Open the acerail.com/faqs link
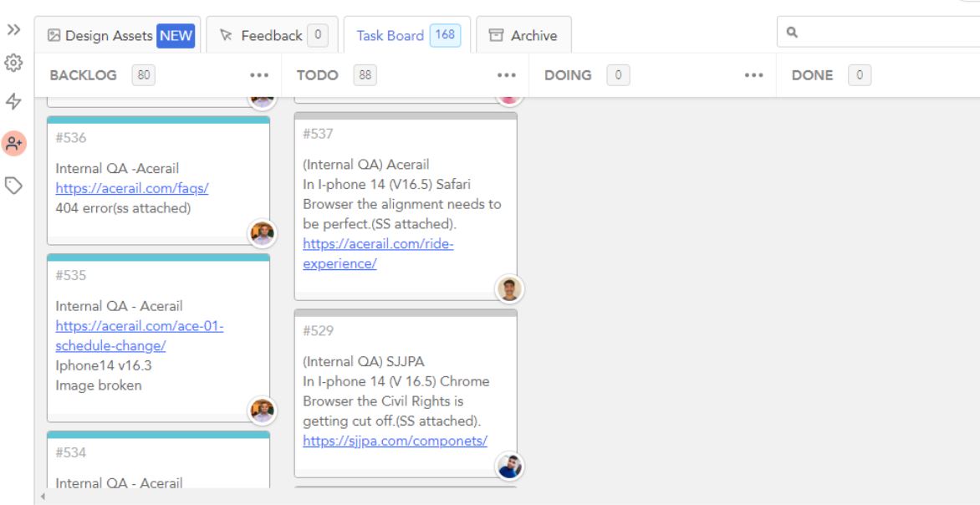 click(x=132, y=188)
